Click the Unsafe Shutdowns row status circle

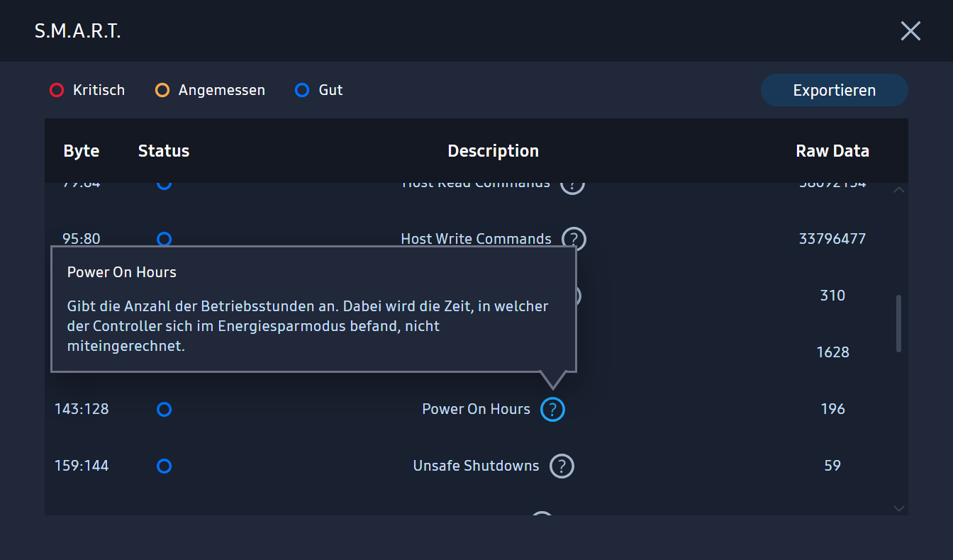coord(164,466)
